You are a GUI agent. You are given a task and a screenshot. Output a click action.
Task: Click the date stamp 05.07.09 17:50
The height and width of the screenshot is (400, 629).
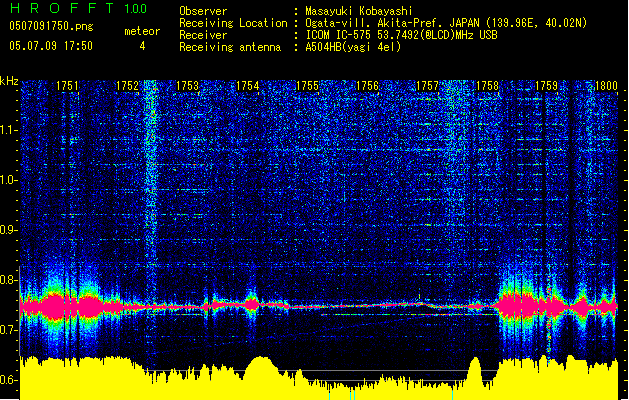pos(51,46)
